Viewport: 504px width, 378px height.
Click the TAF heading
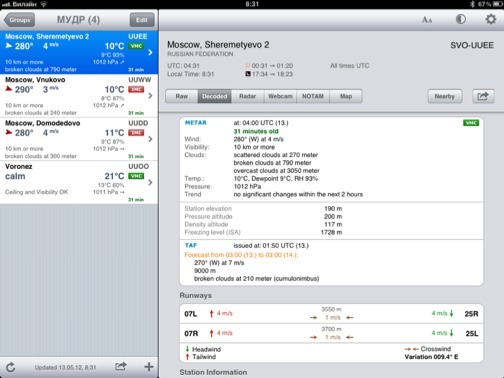pyautogui.click(x=191, y=245)
